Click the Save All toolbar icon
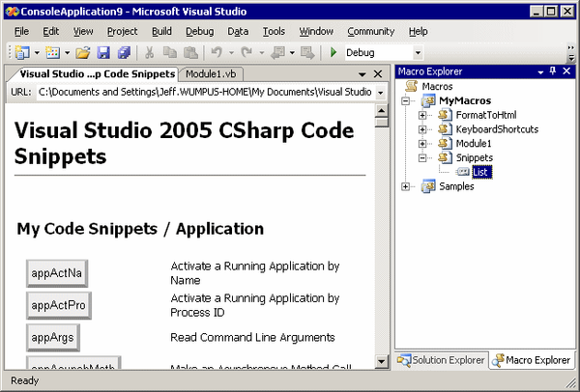The image size is (580, 392). 125,53
